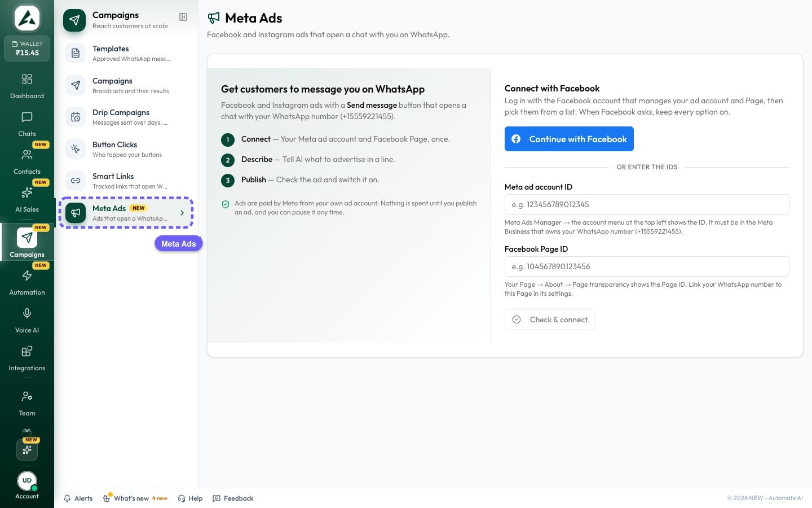Open What's new in bottom bar
Image resolution: width=812 pixels, height=508 pixels.
tap(135, 498)
